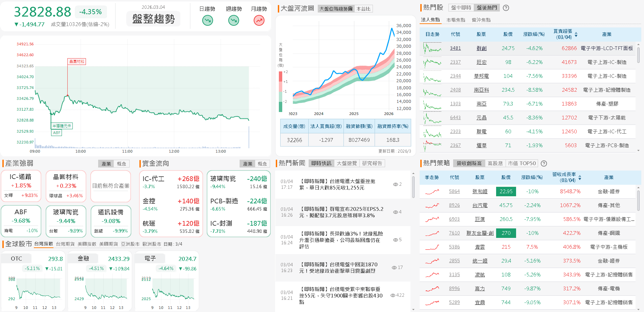Open stock link 群創
The image size is (644, 312).
tap(482, 48)
